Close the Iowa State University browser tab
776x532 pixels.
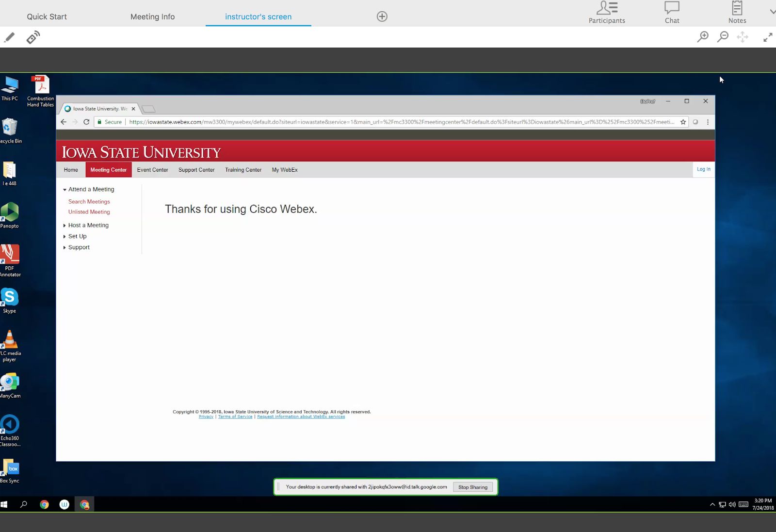click(x=133, y=109)
